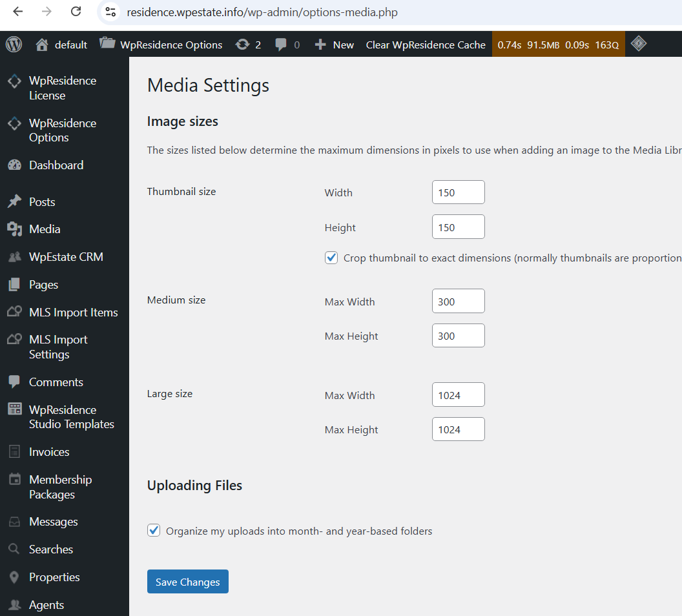Expand WpResidence Options folder menu in admin bar
682x616 pixels.
click(x=161, y=45)
